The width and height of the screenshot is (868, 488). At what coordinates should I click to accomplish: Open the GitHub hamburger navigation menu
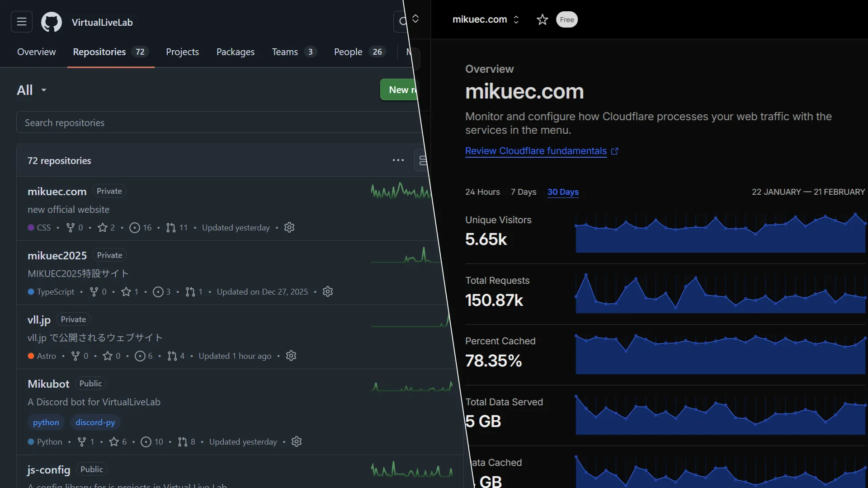(x=22, y=22)
